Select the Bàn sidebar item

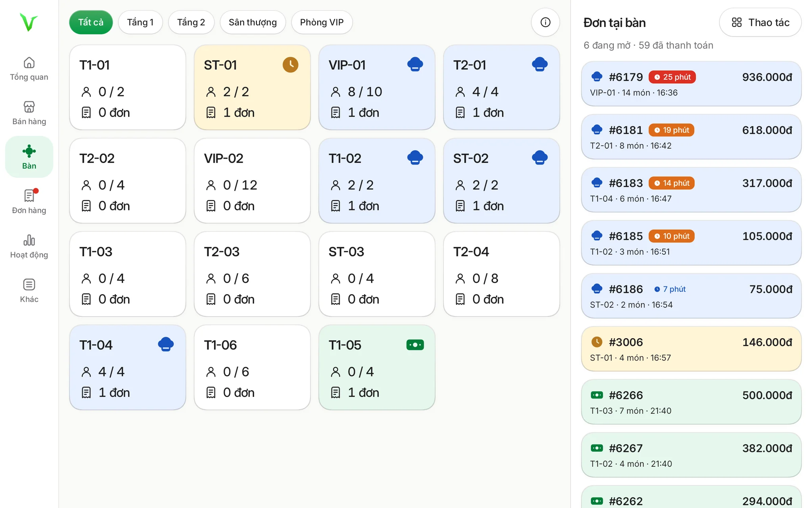pyautogui.click(x=29, y=157)
